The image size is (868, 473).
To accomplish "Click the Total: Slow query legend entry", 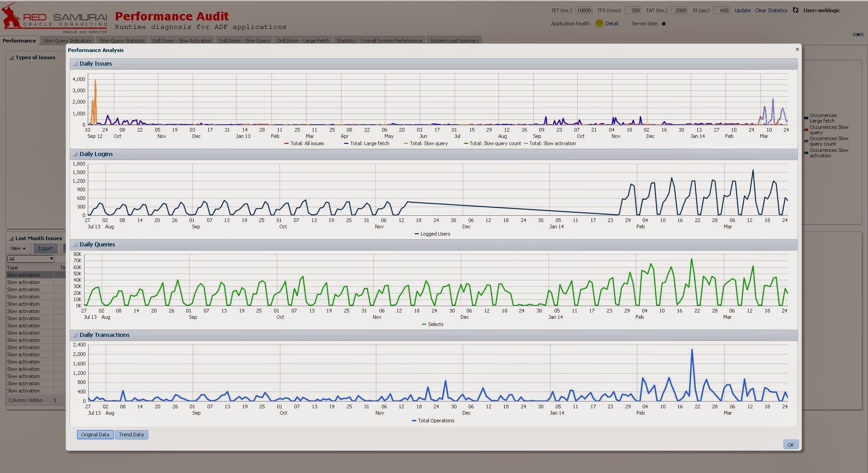I will click(426, 143).
